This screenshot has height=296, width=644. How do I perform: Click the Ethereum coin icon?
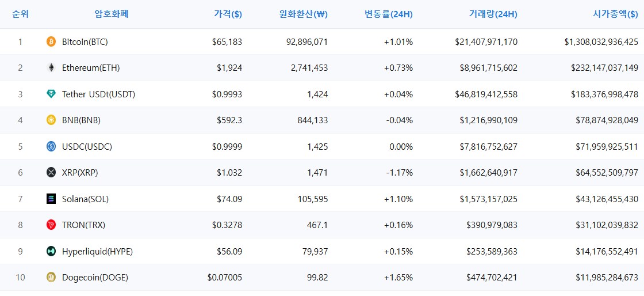point(51,68)
